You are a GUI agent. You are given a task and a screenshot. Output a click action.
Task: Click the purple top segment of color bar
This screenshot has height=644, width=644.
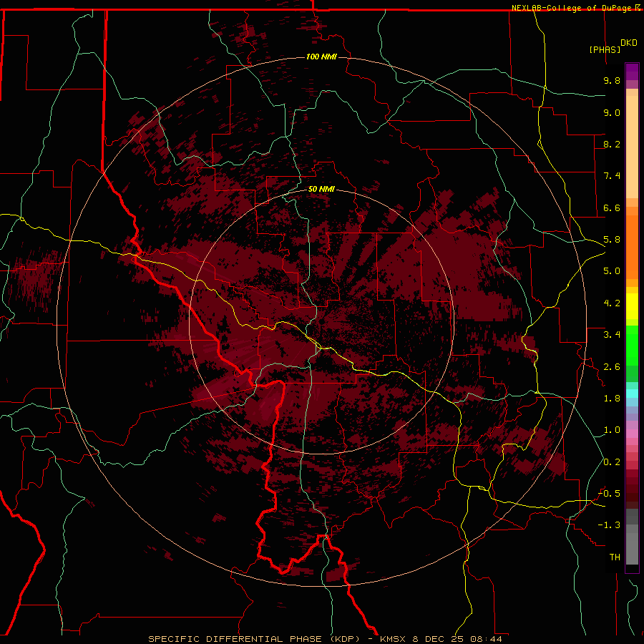point(632,72)
